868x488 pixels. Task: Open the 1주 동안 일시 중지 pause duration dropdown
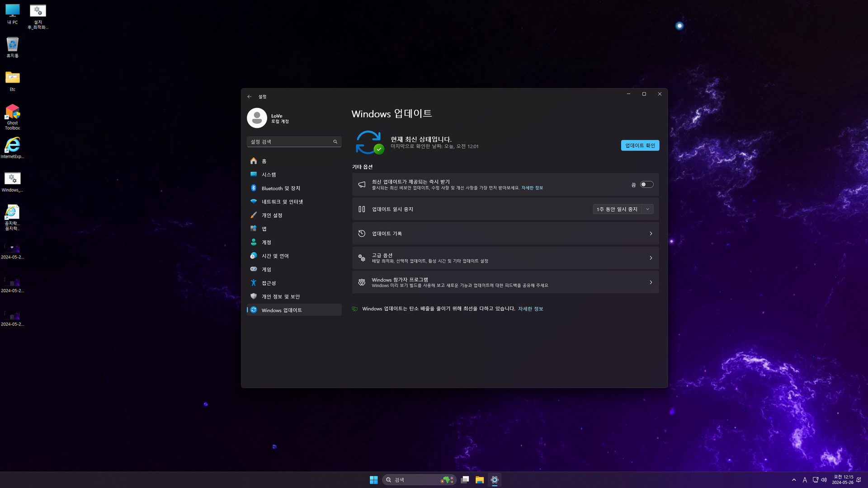648,209
